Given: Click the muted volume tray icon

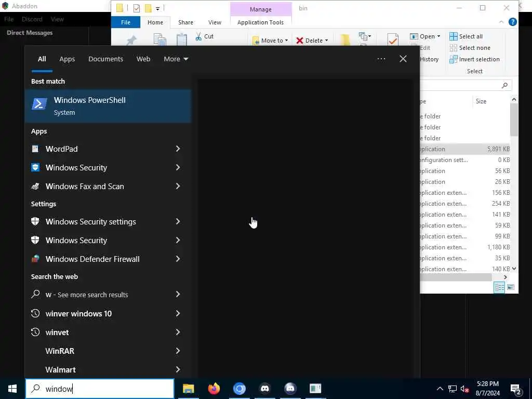Looking at the screenshot, I should click(x=464, y=389).
